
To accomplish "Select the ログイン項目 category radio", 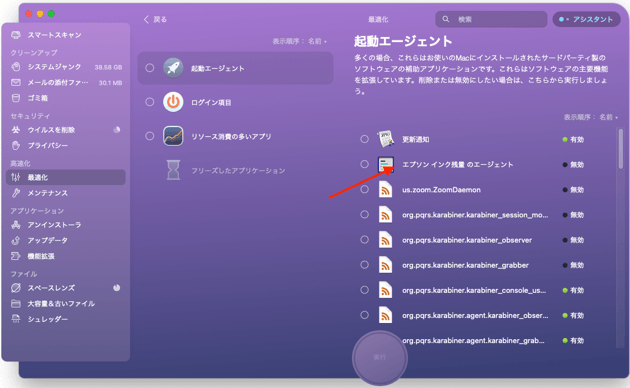I will [149, 102].
